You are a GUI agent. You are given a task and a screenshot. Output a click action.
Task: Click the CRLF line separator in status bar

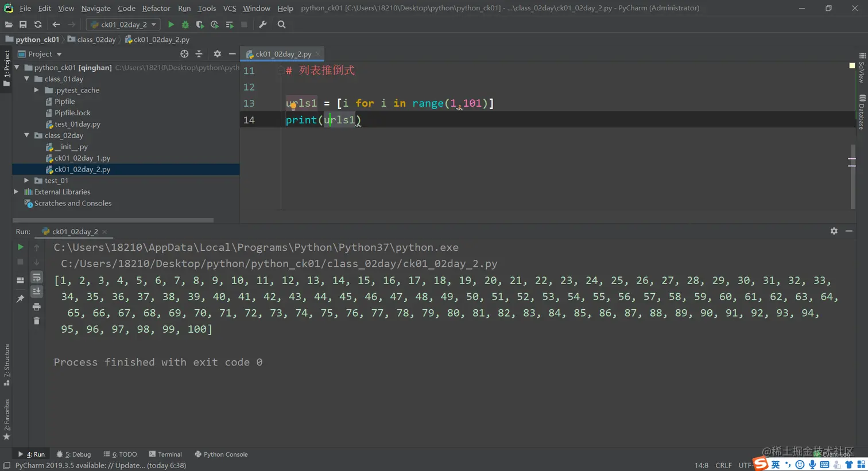coord(723,465)
